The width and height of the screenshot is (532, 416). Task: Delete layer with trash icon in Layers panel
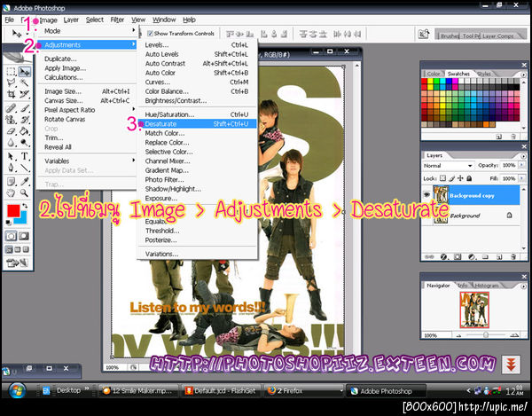coord(513,257)
